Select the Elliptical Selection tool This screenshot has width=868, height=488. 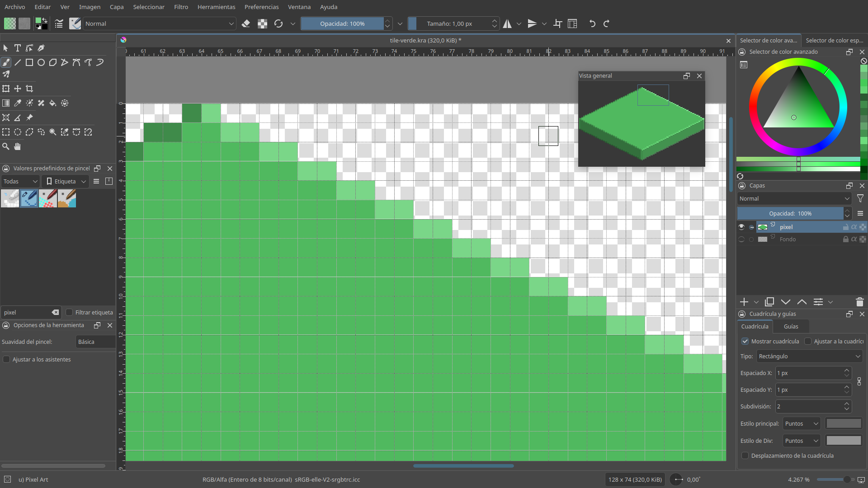[x=18, y=132]
